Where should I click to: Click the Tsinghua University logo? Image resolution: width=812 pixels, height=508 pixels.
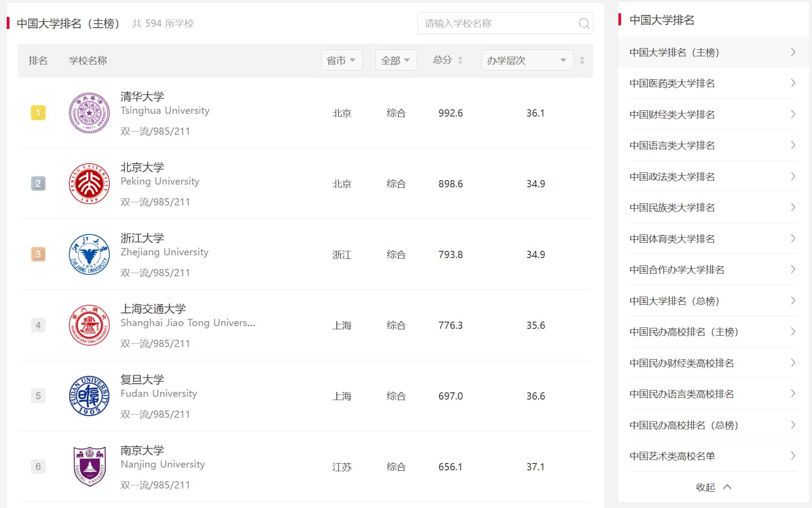tap(89, 113)
